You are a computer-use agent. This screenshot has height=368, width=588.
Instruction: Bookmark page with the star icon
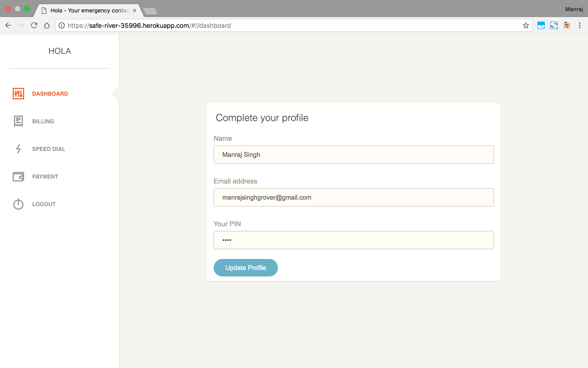point(526,26)
